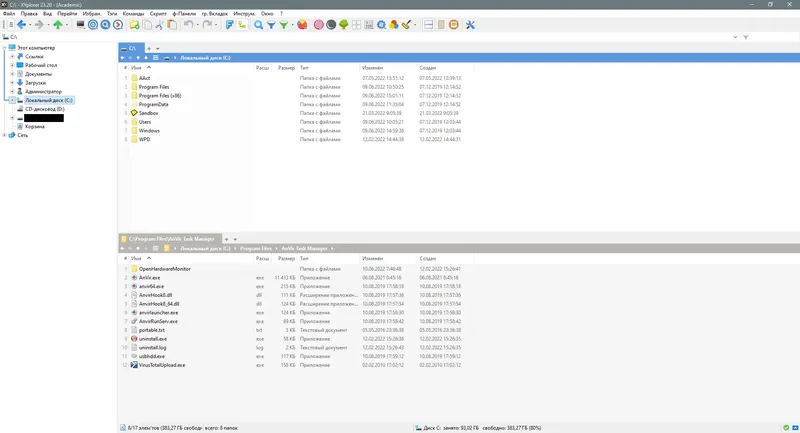Image resolution: width=800 pixels, height=433 pixels.
Task: Click the blue funnel filter icon
Action: (271, 24)
